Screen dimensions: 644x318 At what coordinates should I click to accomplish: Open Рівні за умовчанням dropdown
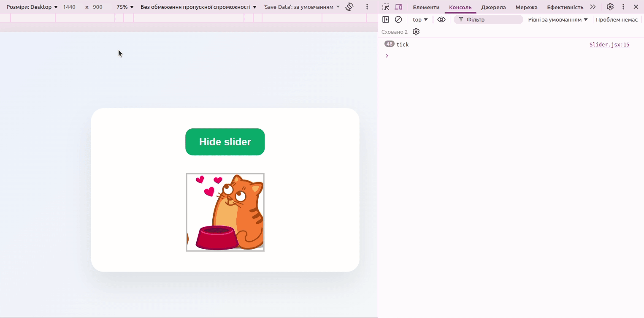click(558, 19)
